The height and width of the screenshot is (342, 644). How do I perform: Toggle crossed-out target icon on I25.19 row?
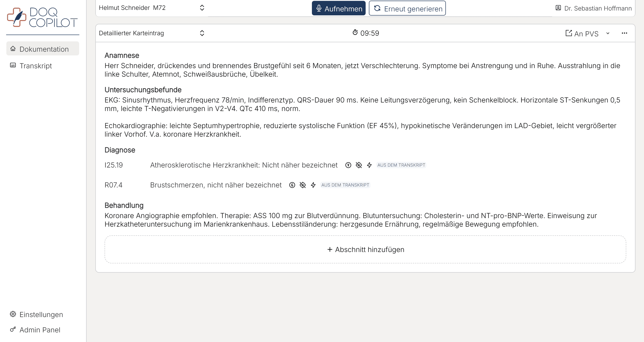(359, 165)
